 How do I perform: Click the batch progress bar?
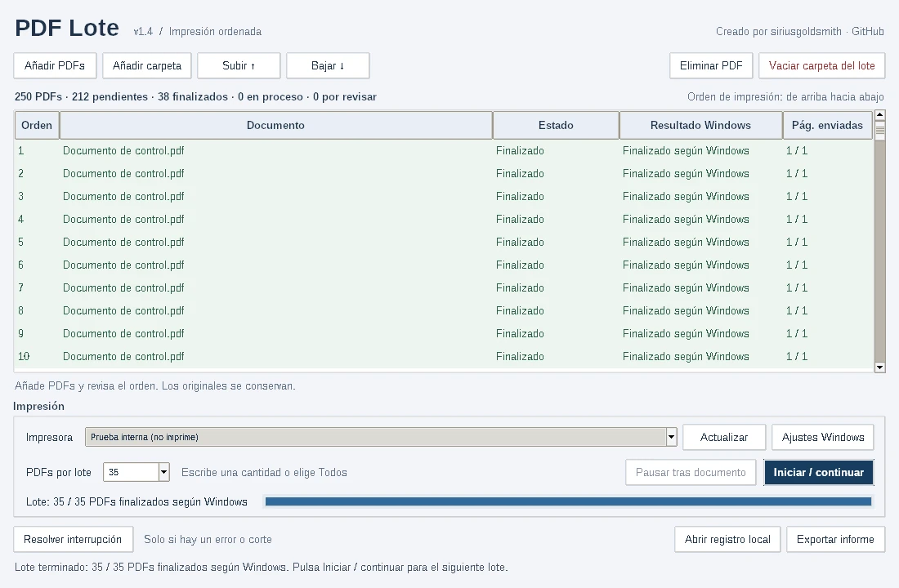568,502
